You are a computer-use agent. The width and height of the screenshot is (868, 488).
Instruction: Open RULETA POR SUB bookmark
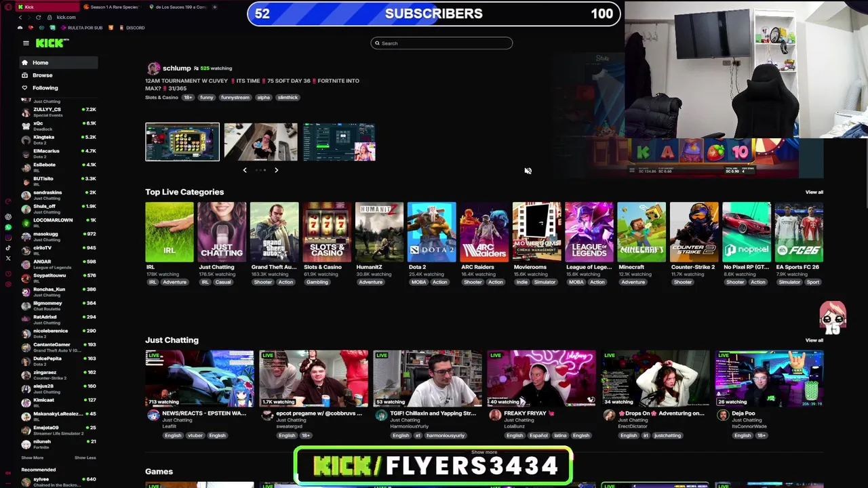pyautogui.click(x=81, y=28)
